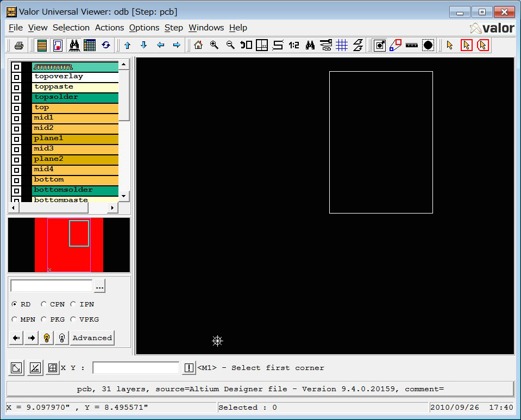Click the ellipsis browse button beside search field

tap(99, 286)
